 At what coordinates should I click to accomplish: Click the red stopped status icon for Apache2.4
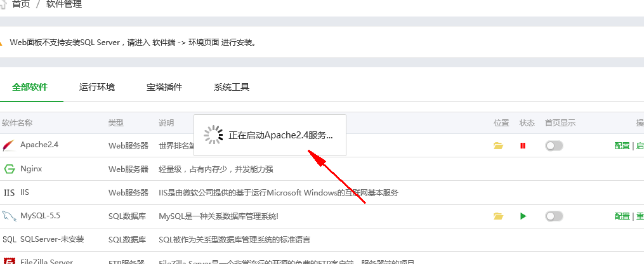pos(523,146)
